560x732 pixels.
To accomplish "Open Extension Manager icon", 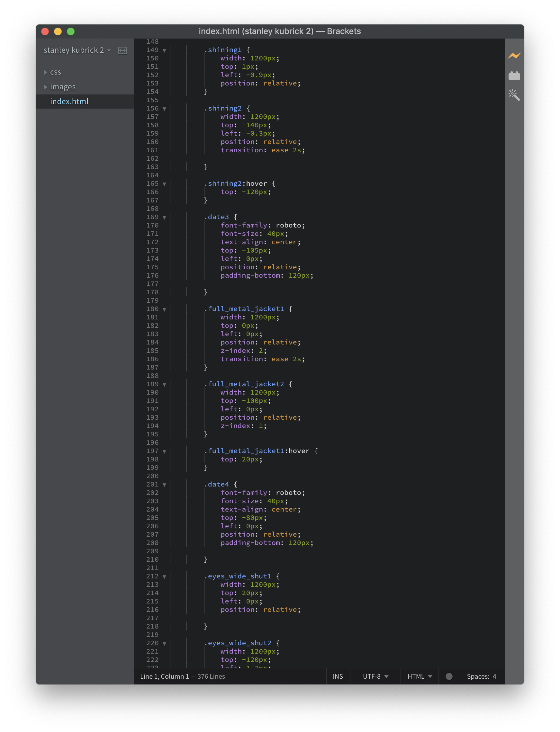I will [x=514, y=76].
